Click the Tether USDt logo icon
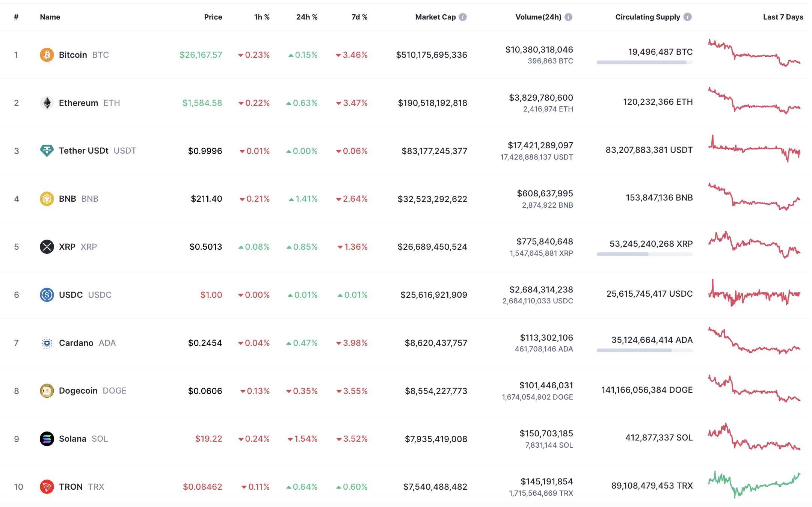The image size is (812, 507). (47, 151)
